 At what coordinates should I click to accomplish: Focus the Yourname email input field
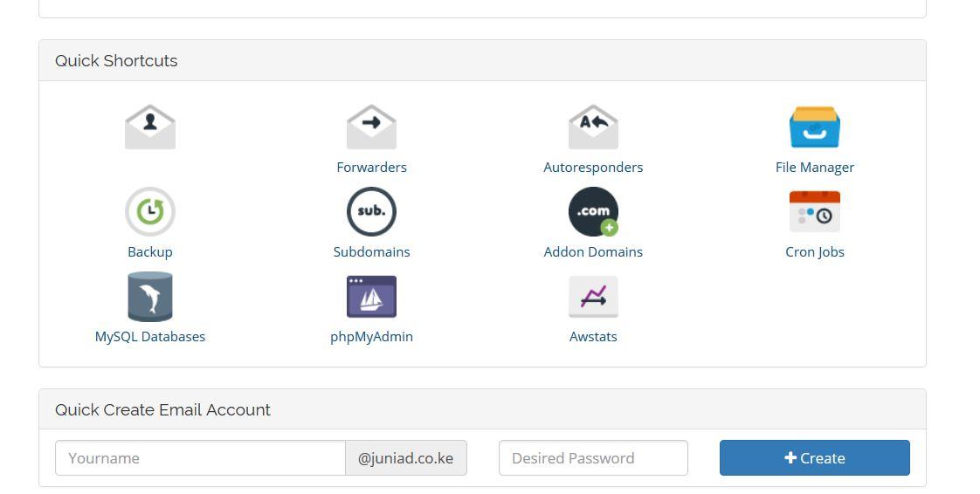pyautogui.click(x=200, y=458)
